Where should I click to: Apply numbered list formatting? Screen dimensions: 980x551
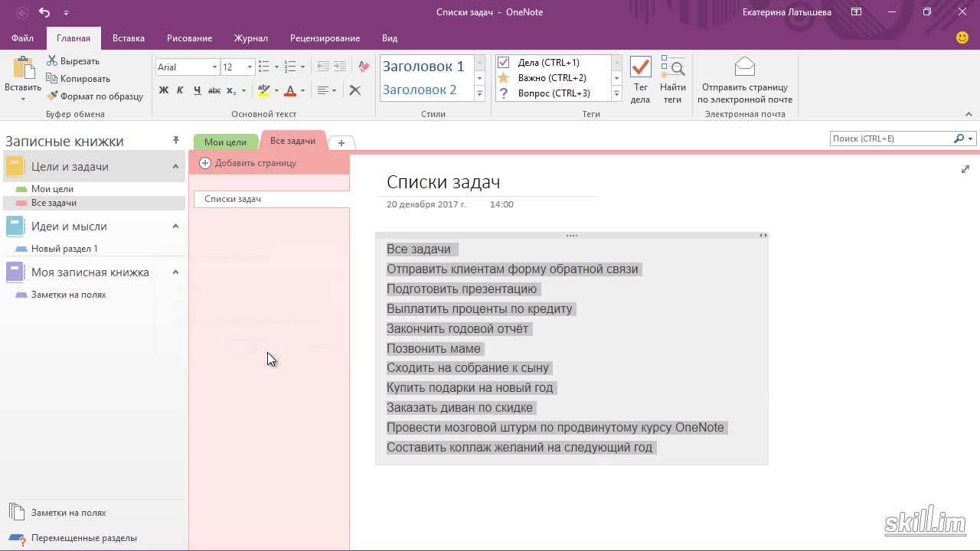pos(289,67)
